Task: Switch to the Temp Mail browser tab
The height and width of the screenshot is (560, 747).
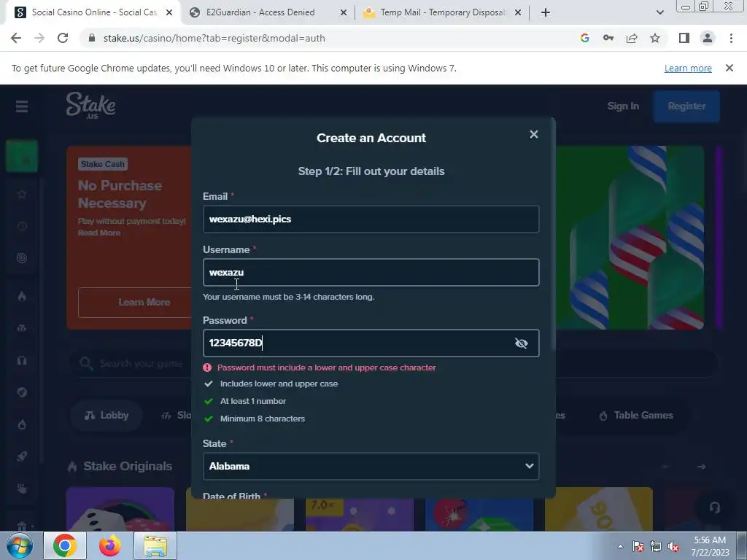Action: pos(442,12)
